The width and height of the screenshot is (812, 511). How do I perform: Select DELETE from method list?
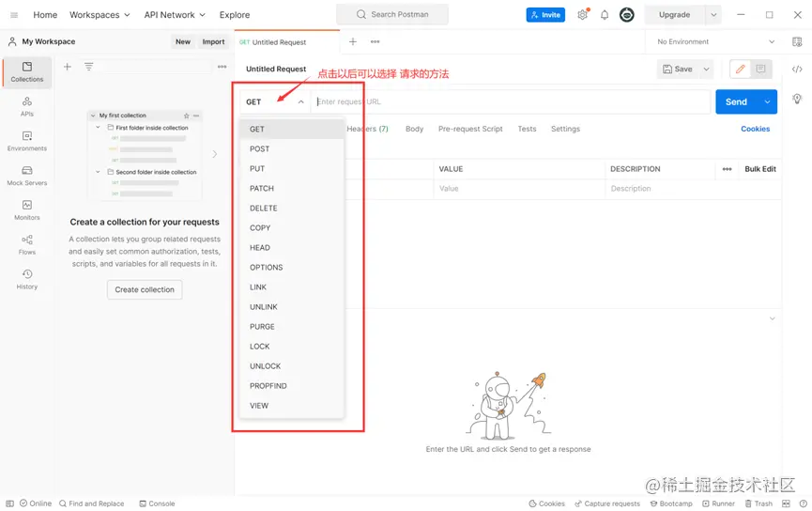(x=292, y=208)
